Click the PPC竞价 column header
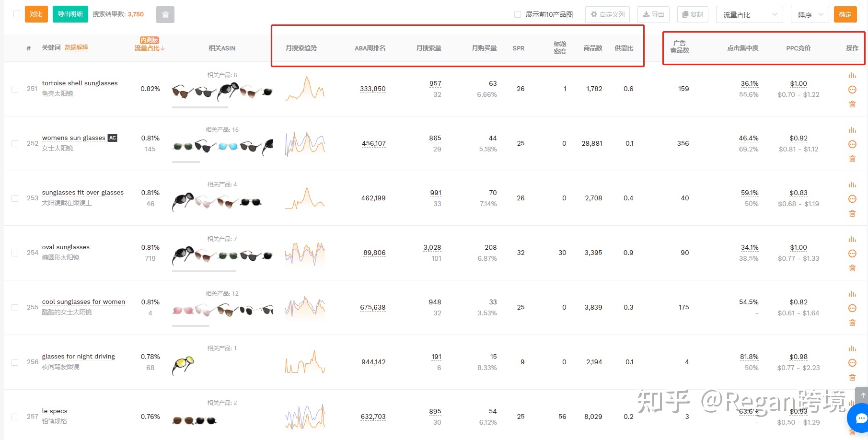 [x=798, y=48]
